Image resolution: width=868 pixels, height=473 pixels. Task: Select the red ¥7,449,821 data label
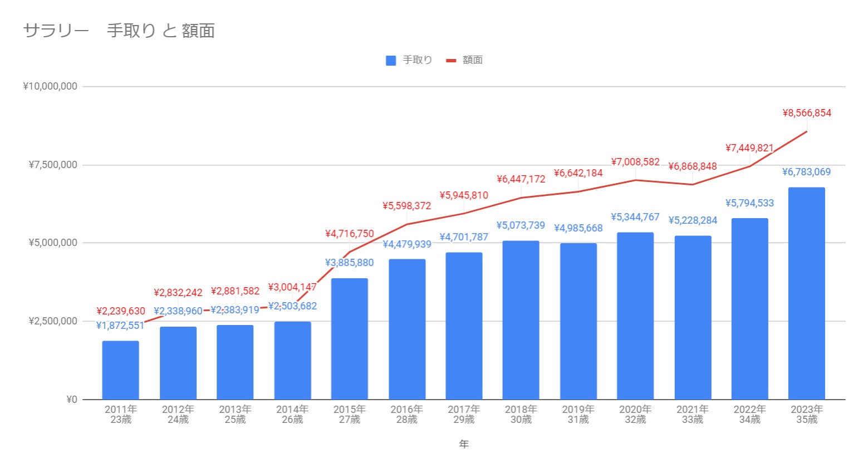750,148
